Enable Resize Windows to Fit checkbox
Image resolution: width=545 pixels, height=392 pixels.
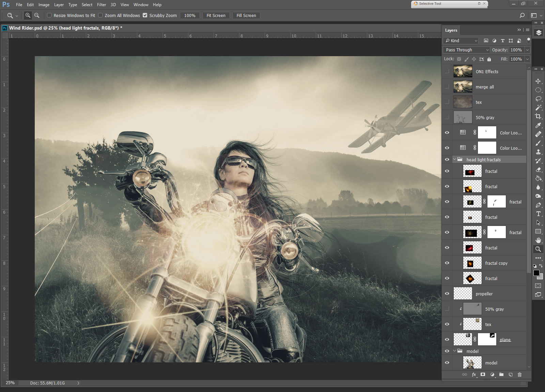point(49,15)
